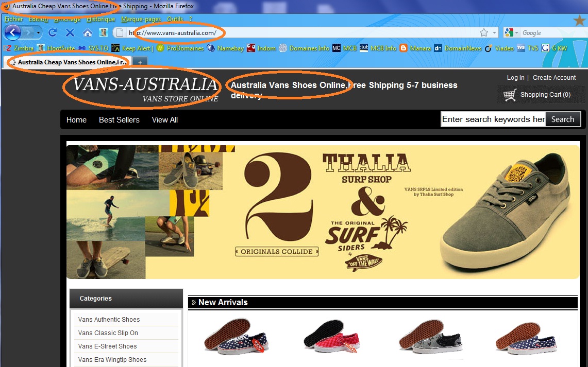Click the Google search box in toolbar

[555, 33]
